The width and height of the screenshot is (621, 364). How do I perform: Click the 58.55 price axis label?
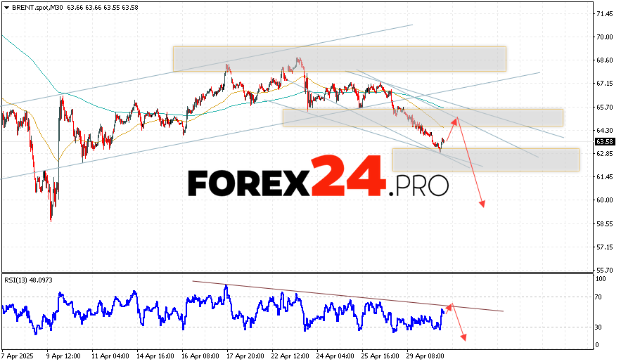pyautogui.click(x=604, y=224)
